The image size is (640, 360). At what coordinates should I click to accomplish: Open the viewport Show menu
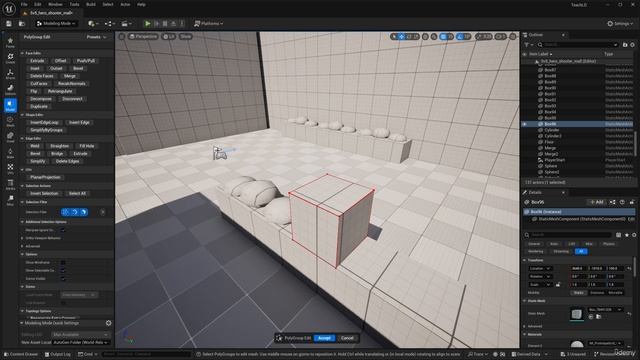click(x=185, y=36)
